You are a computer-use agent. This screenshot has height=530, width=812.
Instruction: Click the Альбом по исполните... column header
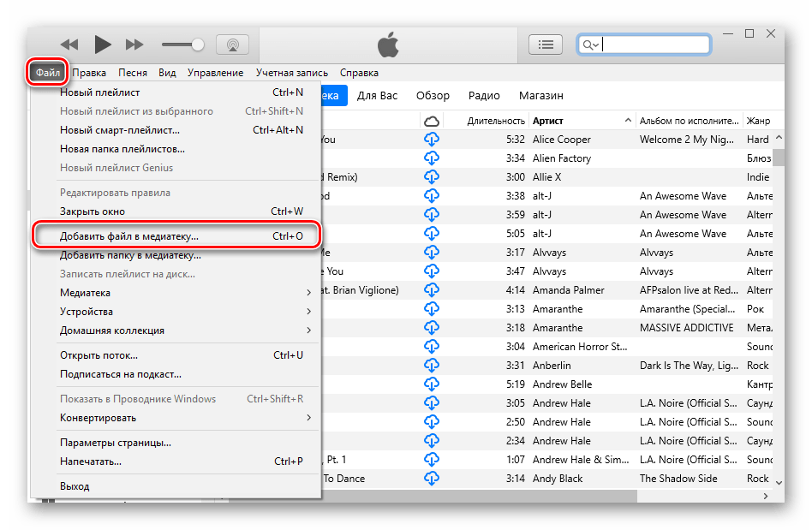point(690,121)
